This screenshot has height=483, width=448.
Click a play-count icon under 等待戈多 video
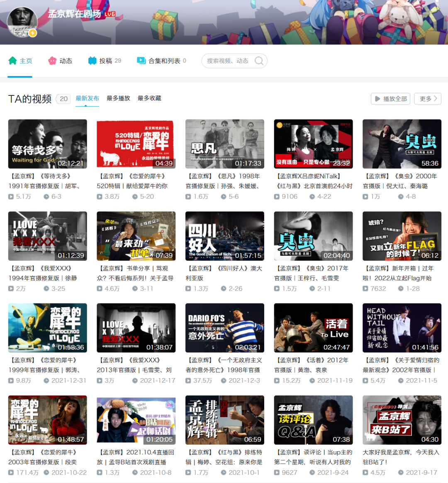pos(12,196)
